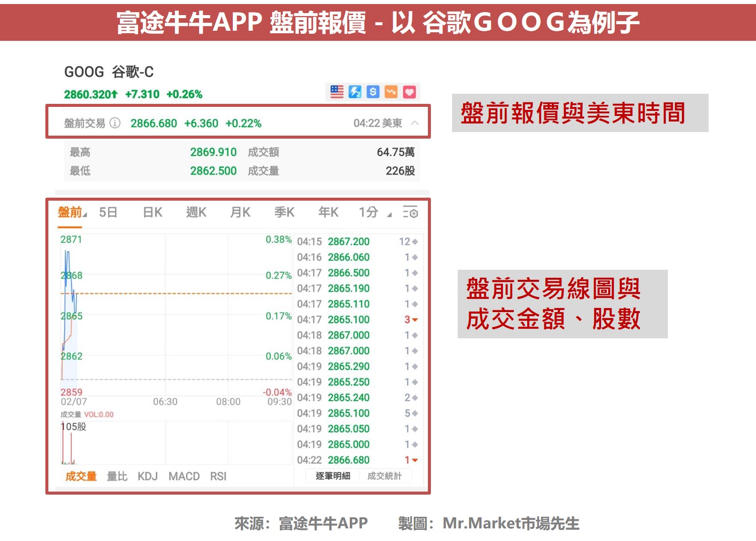The image size is (756, 541).
Task: Switch to the 季K chart tab
Action: (x=284, y=212)
